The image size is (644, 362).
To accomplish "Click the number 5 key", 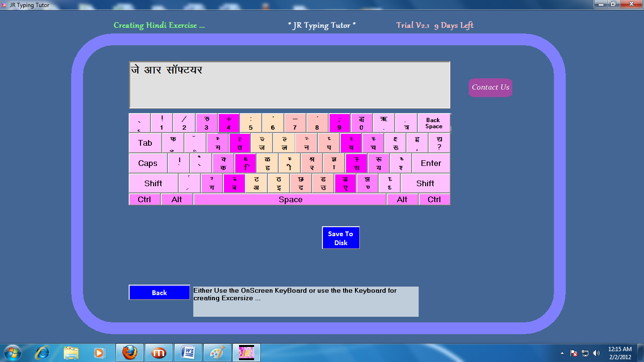I will click(250, 123).
